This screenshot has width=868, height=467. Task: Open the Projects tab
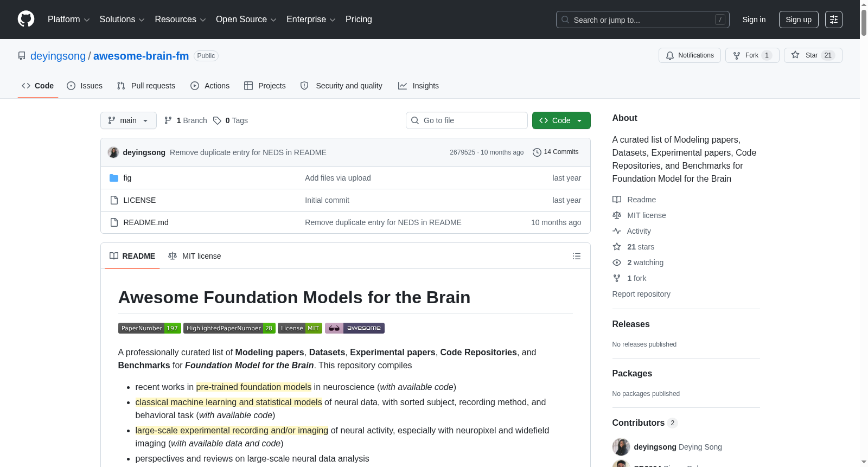265,86
